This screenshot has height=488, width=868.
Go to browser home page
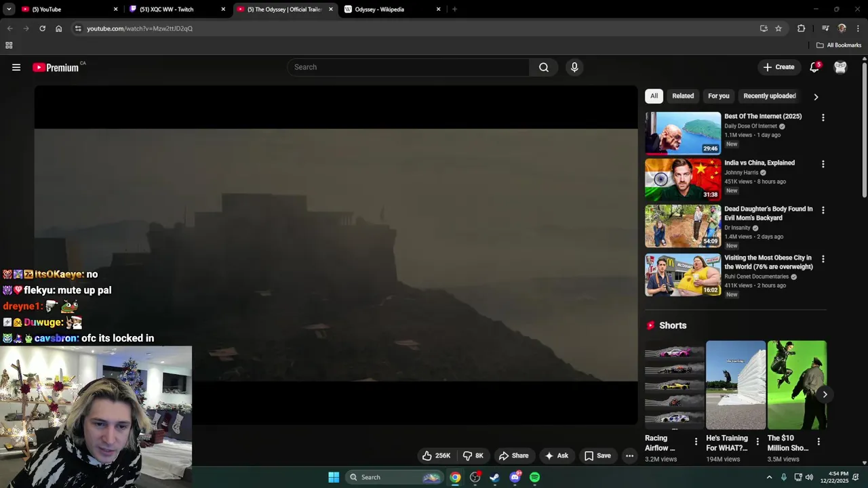(59, 28)
